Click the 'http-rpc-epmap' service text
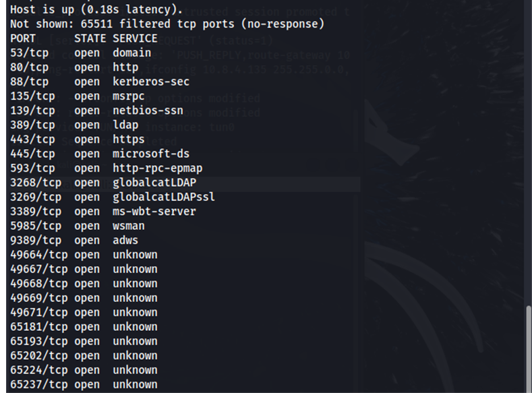 [x=157, y=168]
